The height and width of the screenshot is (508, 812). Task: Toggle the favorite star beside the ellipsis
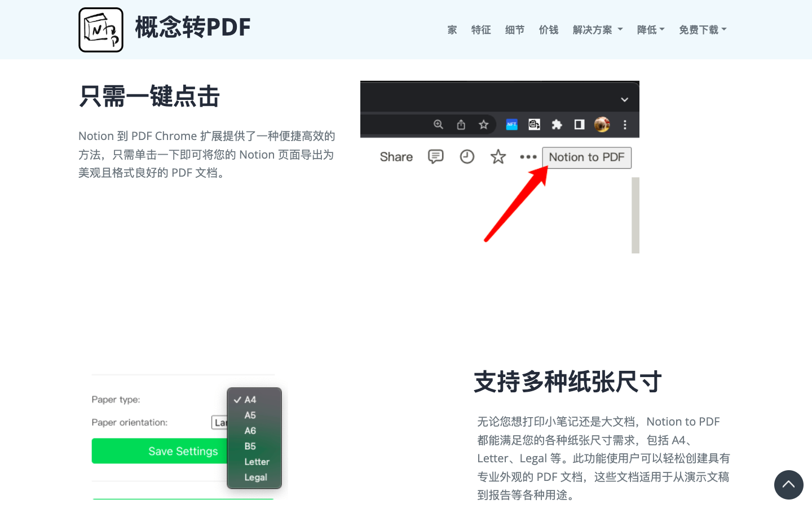(x=498, y=157)
